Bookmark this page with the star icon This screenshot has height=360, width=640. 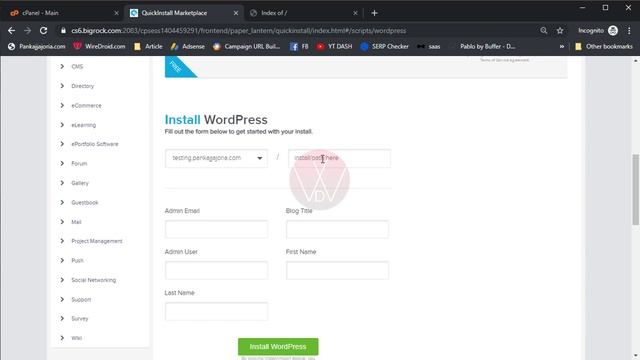[x=560, y=31]
